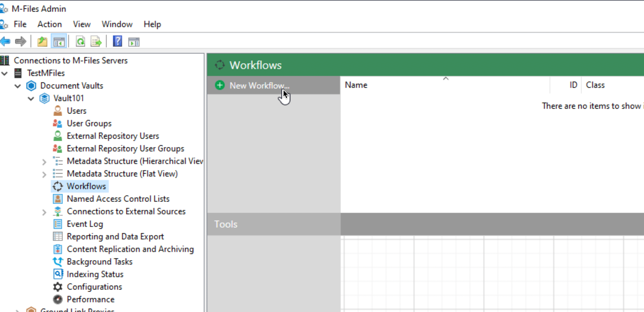The height and width of the screenshot is (312, 644).
Task: Click the Hierarchical View metadata structure icon
Action: click(58, 161)
